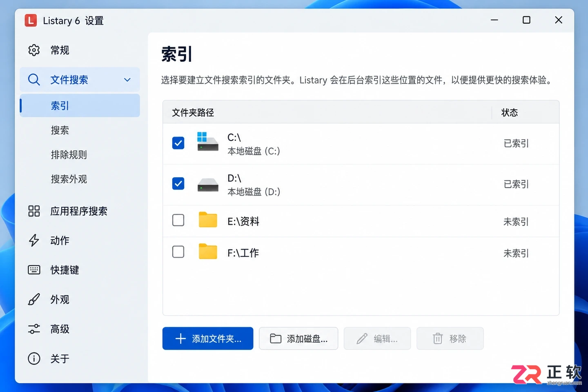Open the 排除规则 sub-page

coord(69,155)
